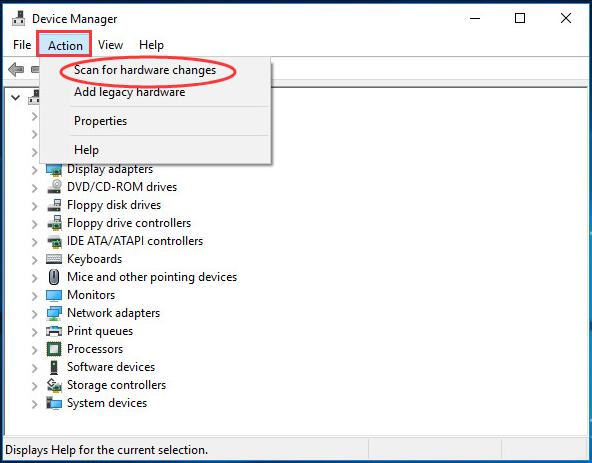This screenshot has width=592, height=463.
Task: Expand the Monitors category
Action: (35, 296)
